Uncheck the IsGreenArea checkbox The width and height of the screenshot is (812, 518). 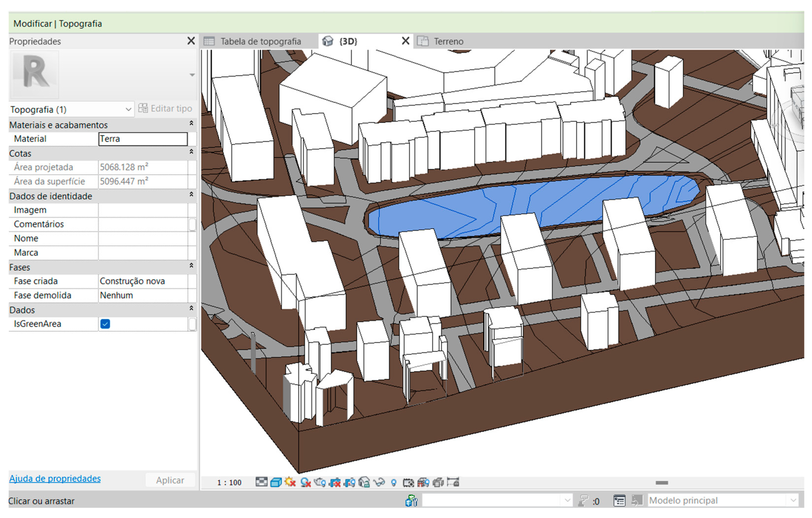[105, 324]
